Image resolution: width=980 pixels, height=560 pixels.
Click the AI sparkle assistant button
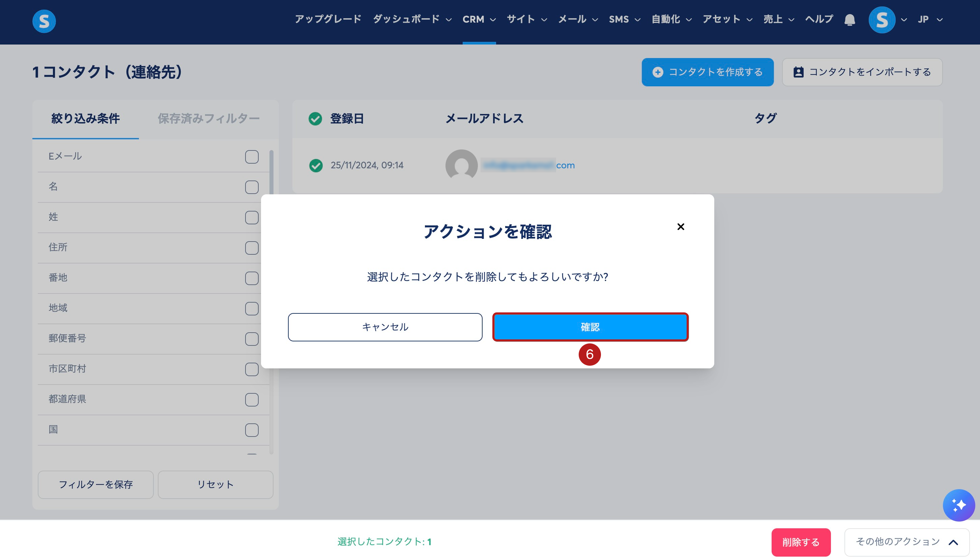pos(958,505)
